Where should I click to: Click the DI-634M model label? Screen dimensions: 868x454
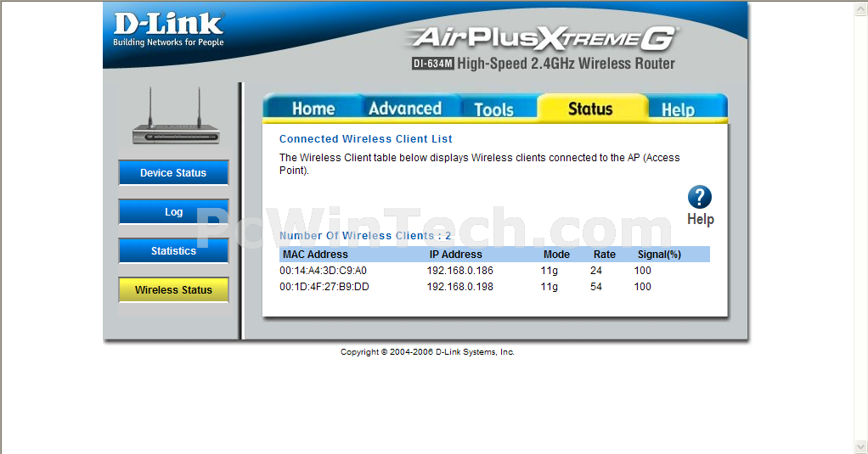point(433,64)
